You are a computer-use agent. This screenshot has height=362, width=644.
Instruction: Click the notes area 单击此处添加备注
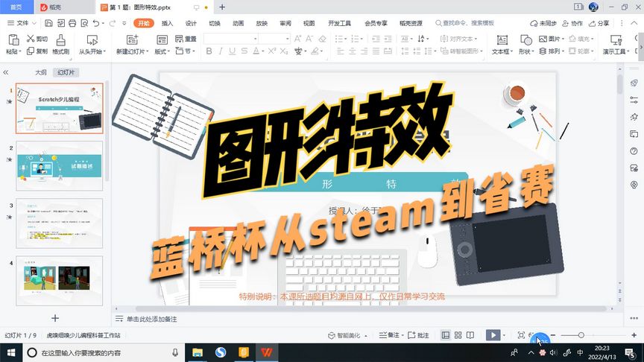(151, 319)
